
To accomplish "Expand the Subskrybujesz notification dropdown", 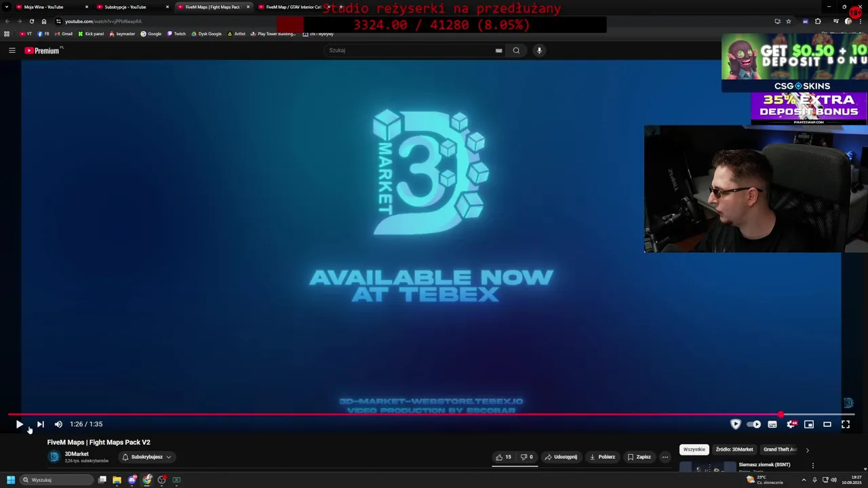I will [x=146, y=457].
